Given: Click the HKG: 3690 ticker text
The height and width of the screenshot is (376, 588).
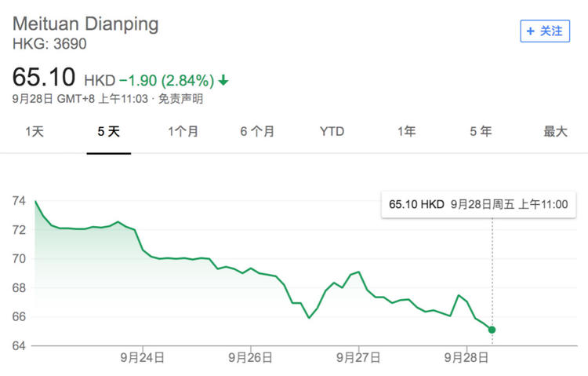Looking at the screenshot, I should point(49,44).
